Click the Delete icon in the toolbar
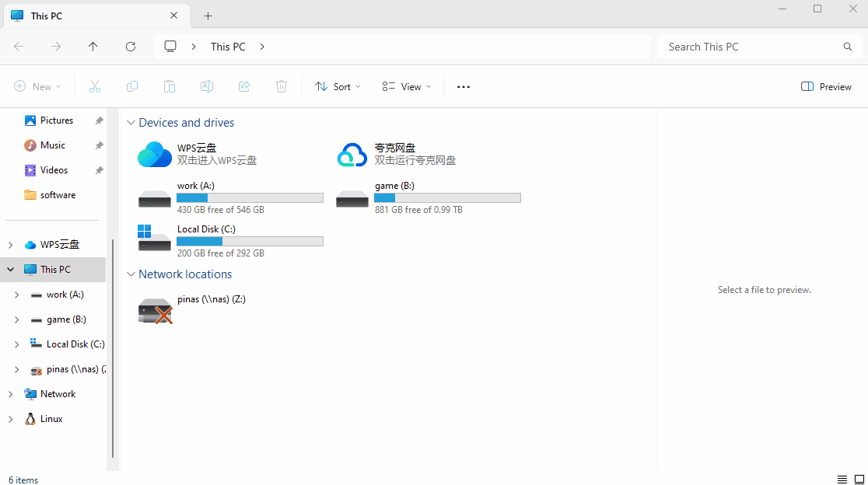868x485 pixels. pyautogui.click(x=282, y=86)
